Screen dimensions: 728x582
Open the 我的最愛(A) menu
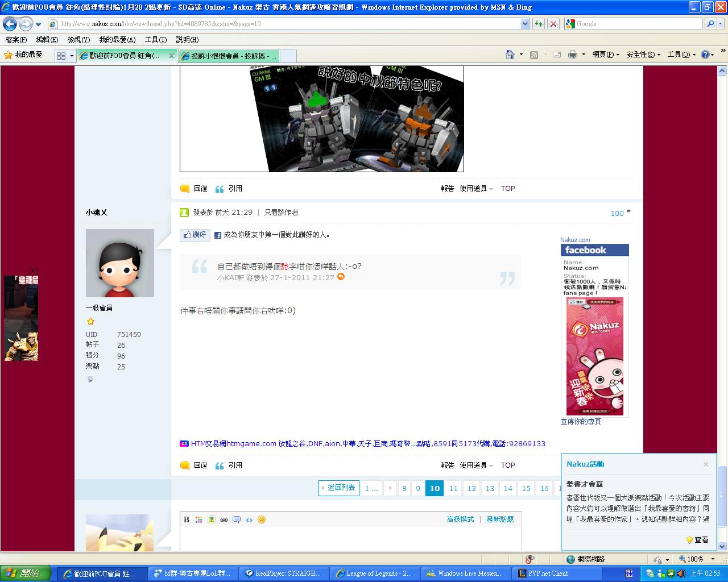coord(117,40)
